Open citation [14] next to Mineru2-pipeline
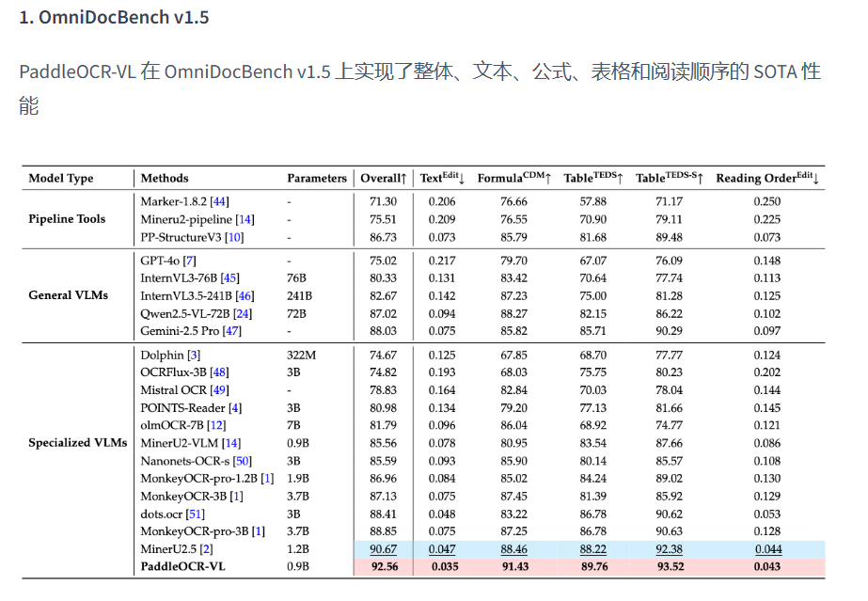The image size is (868, 601). click(x=245, y=220)
